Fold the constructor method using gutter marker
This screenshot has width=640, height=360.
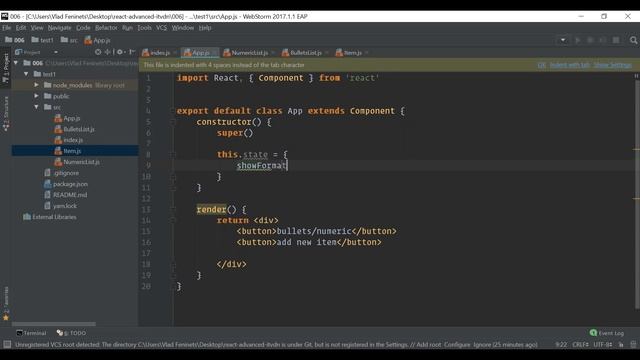click(x=173, y=122)
